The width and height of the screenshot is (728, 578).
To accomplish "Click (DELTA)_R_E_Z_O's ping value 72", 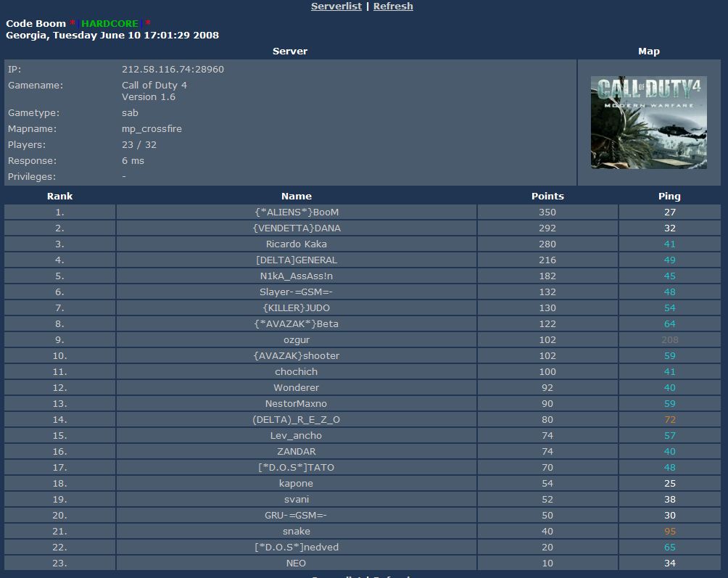I will 669,420.
